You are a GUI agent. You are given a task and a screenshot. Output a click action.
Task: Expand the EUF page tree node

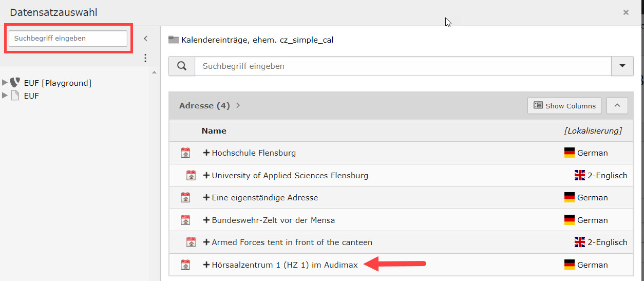point(5,96)
